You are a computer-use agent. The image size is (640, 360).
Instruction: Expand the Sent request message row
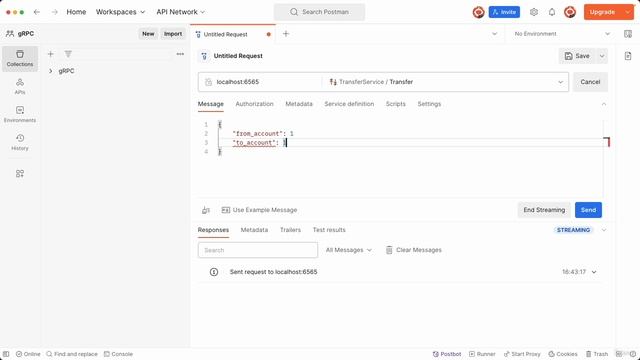pyautogui.click(x=594, y=272)
